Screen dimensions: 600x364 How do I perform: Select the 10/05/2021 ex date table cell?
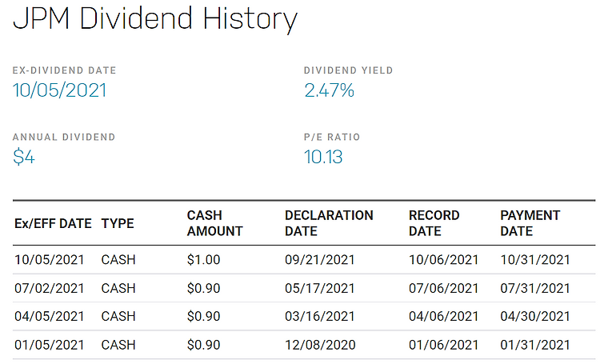click(49, 260)
